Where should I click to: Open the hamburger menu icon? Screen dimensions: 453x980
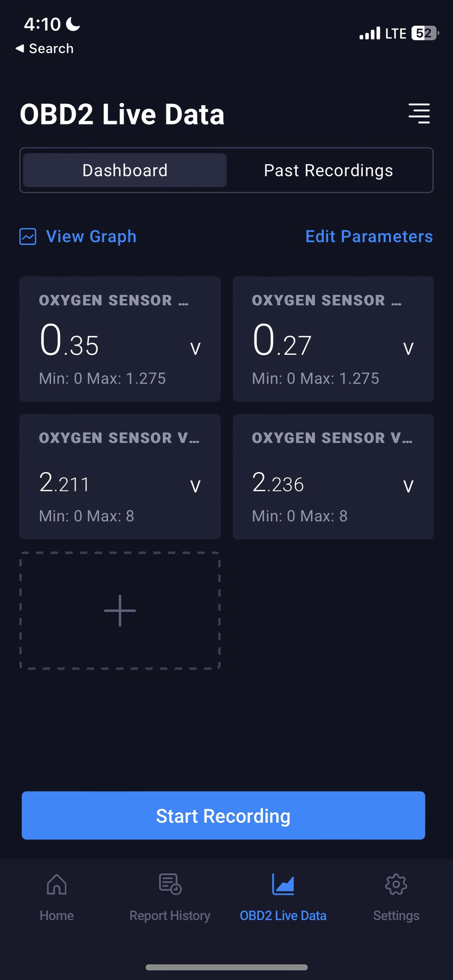pos(419,114)
